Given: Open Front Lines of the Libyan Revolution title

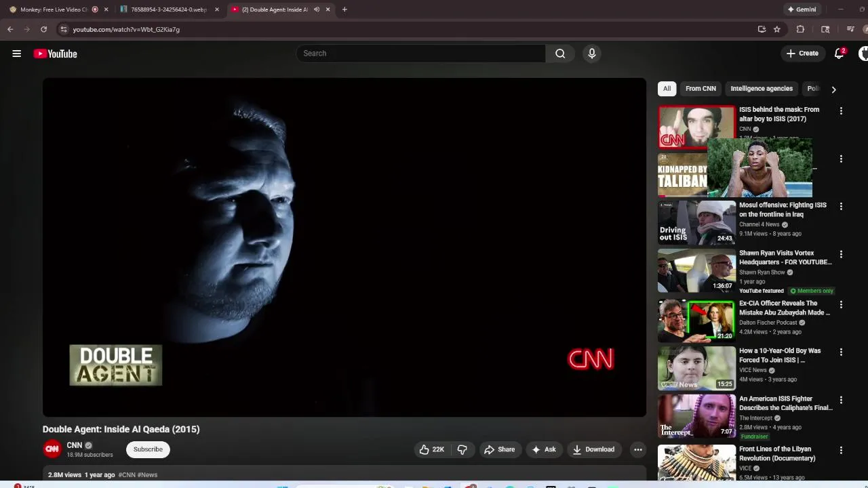Looking at the screenshot, I should click(777, 453).
